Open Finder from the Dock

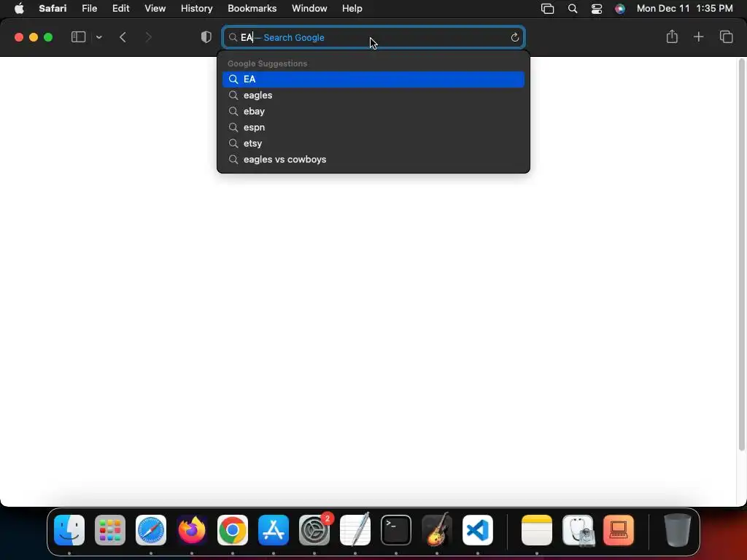(69, 530)
